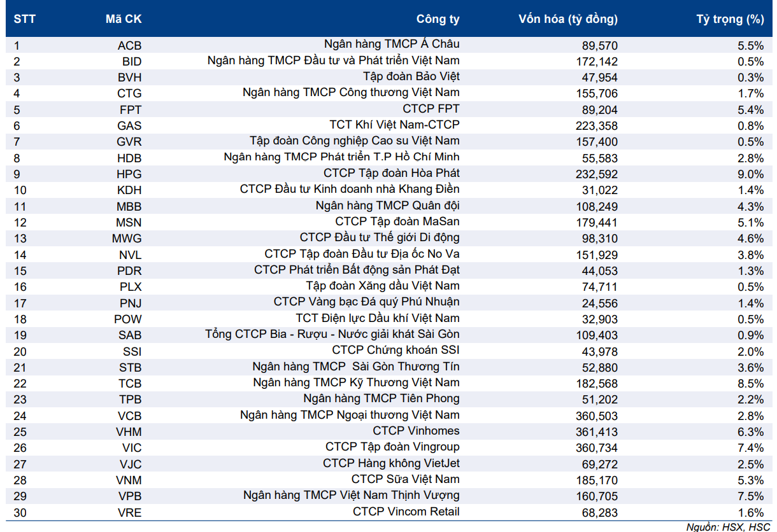Viewport: 777px width, 532px height.
Task: Click the "Tỷ trọng (%)" column header
Action: pos(730,19)
